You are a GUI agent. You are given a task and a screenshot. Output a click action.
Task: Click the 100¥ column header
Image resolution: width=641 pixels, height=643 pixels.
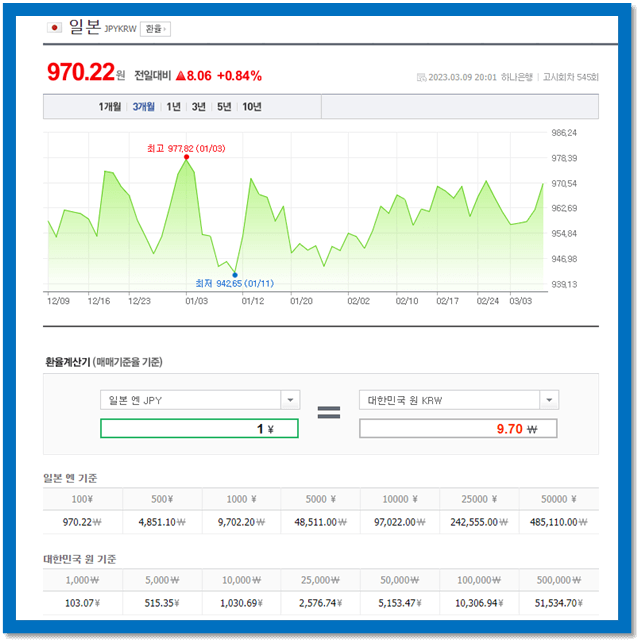(82, 499)
